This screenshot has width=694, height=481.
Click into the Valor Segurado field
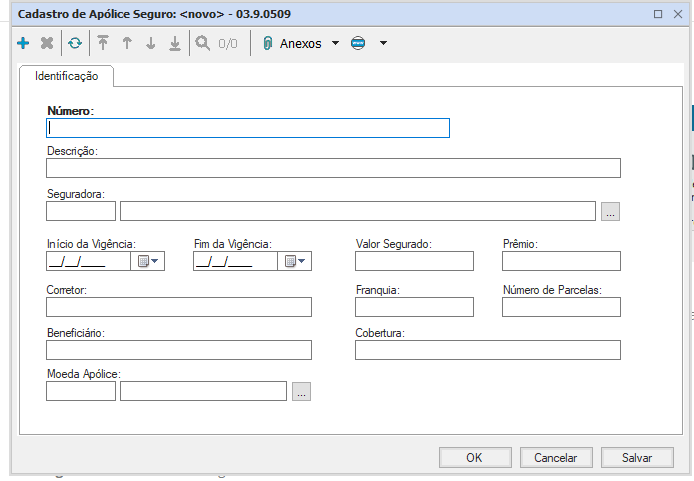(x=414, y=261)
